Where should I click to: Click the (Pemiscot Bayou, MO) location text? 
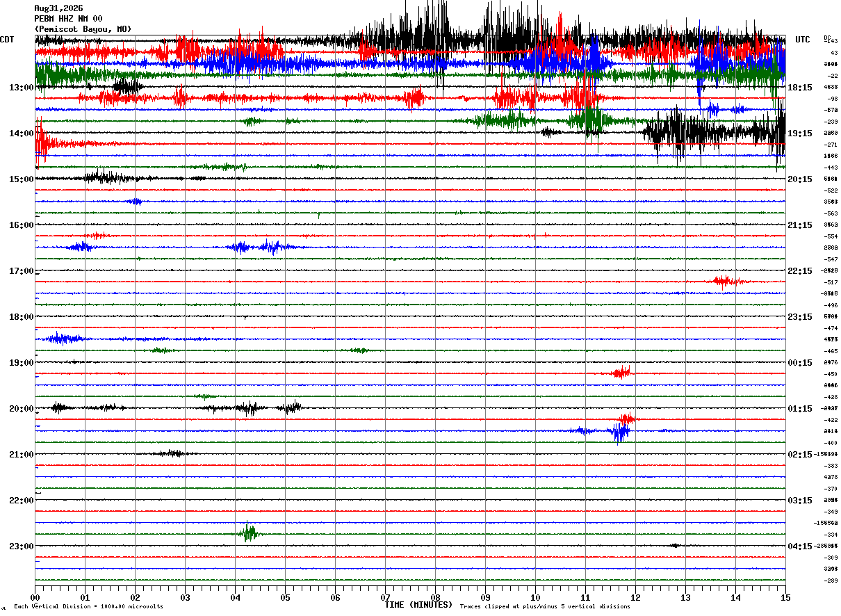click(x=83, y=29)
